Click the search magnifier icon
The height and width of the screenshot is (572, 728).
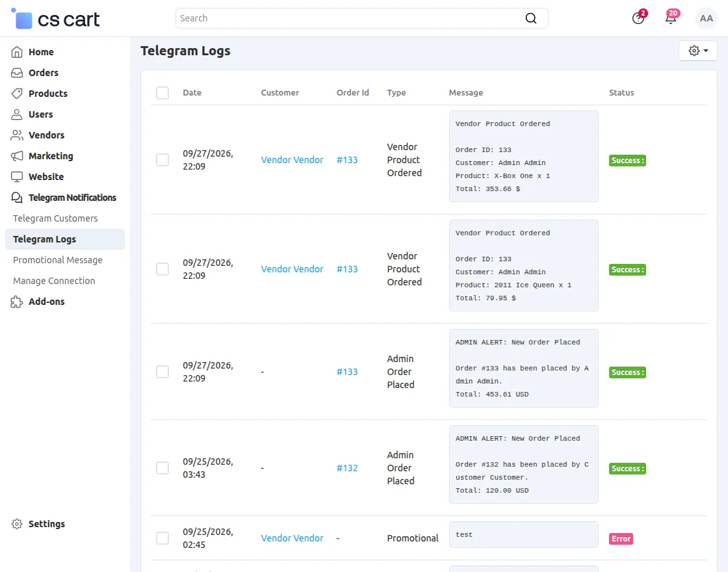click(530, 18)
